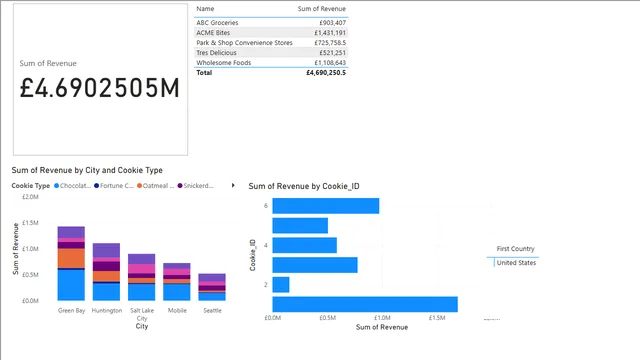Image resolution: width=640 pixels, height=360 pixels.
Task: Select Snickerdoodle legend color dot
Action: (x=180, y=186)
